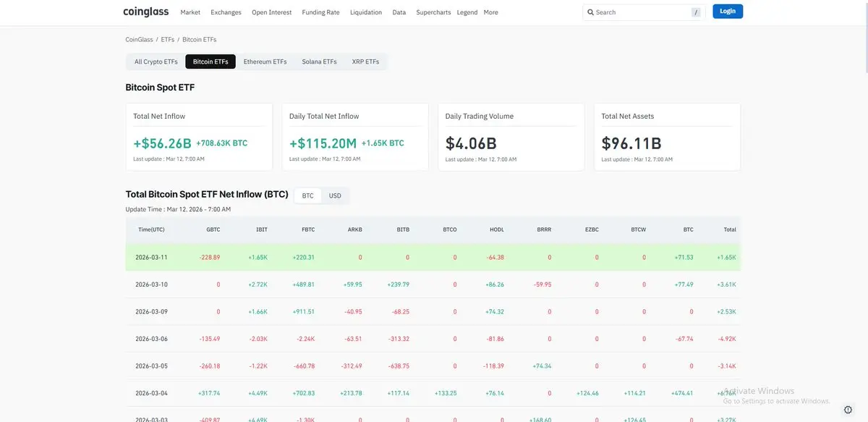This screenshot has height=422, width=868.
Task: Click BITB value +239.79
Action: (x=399, y=284)
